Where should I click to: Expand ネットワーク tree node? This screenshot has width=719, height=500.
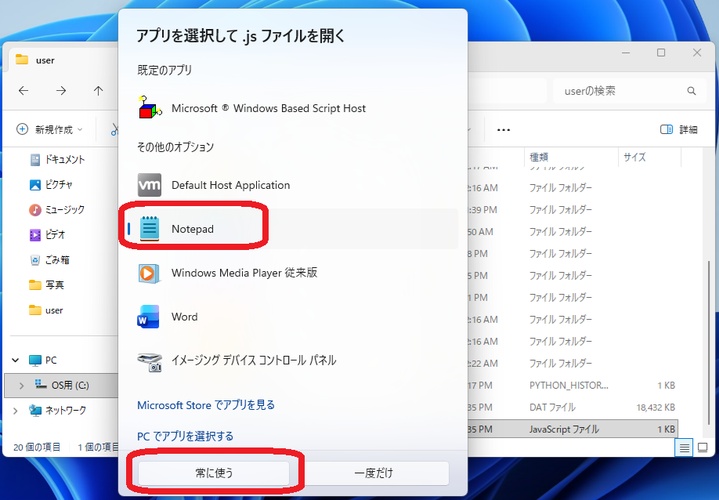point(16,411)
